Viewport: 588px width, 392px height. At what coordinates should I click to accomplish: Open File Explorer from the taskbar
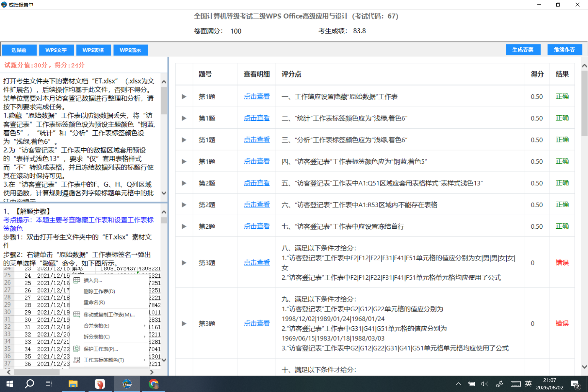pyautogui.click(x=73, y=384)
